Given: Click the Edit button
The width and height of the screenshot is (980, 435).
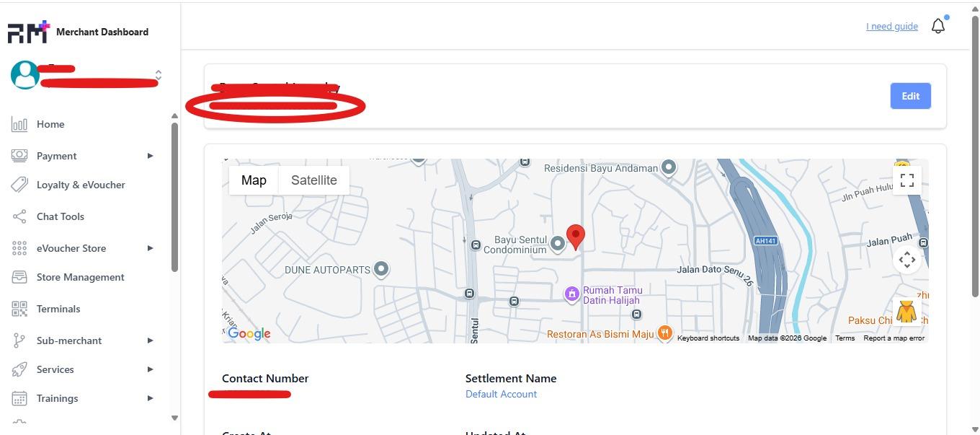Looking at the screenshot, I should click(911, 96).
